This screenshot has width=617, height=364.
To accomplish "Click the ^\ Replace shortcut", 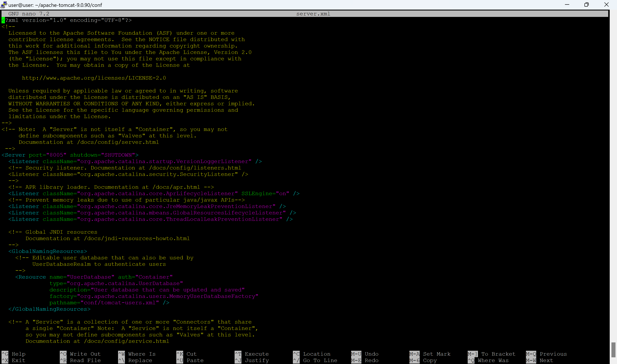I will coord(135,360).
